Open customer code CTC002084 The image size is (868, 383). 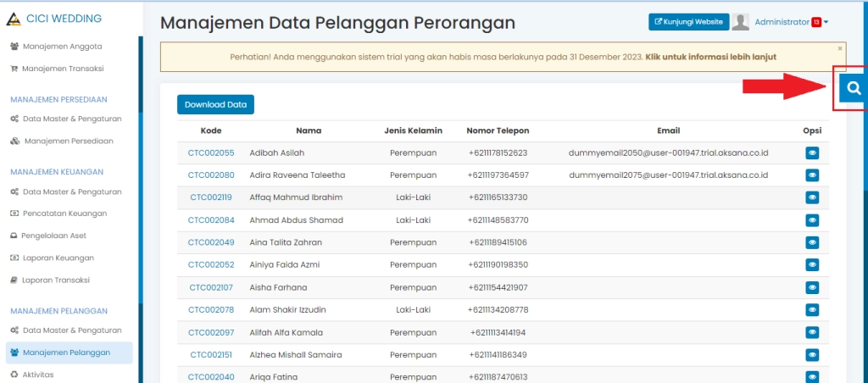point(211,219)
